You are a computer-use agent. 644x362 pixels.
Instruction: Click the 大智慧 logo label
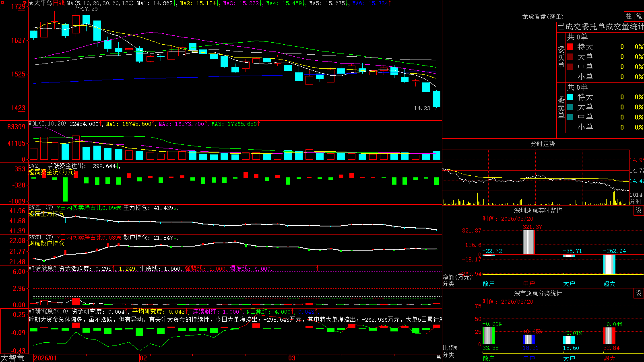[12, 358]
